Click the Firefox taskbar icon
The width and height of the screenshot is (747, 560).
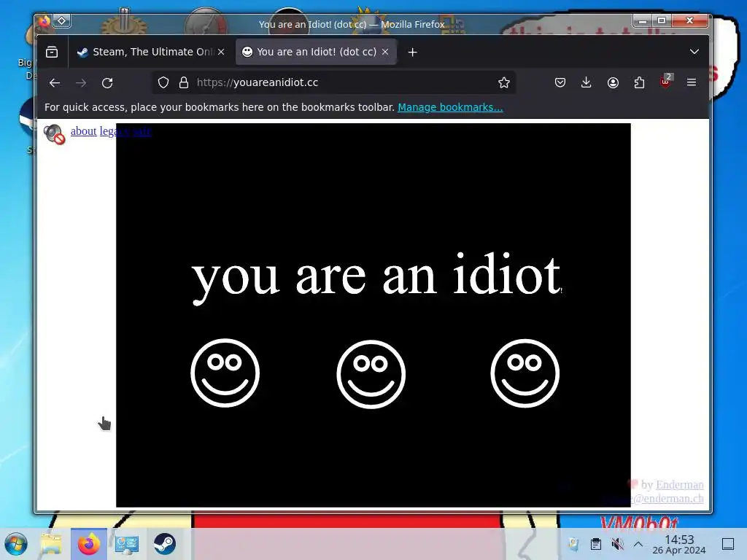tap(88, 544)
